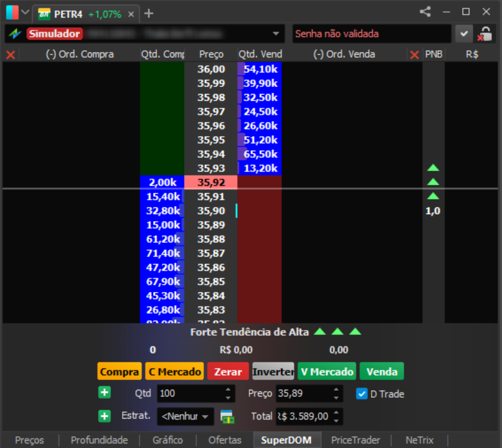
Task: Click the share icon in the title bar
Action: point(425,12)
